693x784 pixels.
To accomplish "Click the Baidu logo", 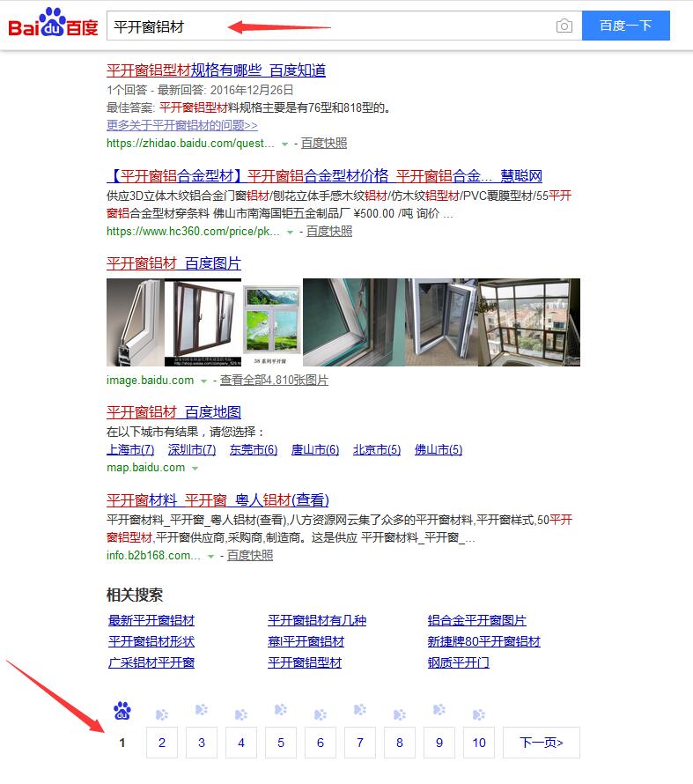I will tap(53, 23).
